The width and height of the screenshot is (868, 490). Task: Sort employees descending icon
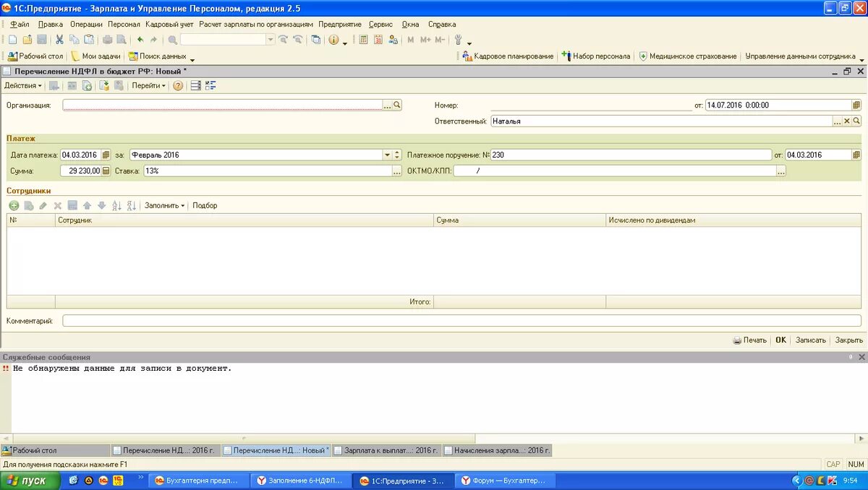[x=131, y=205]
